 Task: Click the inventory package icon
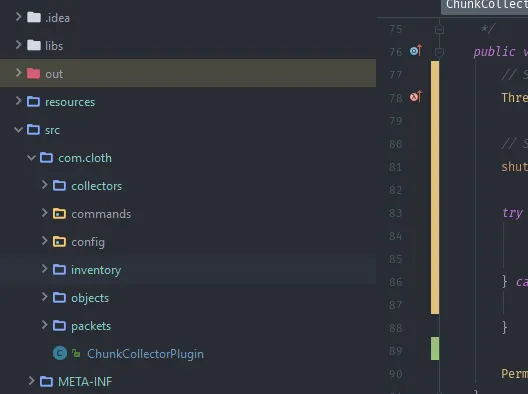(x=60, y=269)
